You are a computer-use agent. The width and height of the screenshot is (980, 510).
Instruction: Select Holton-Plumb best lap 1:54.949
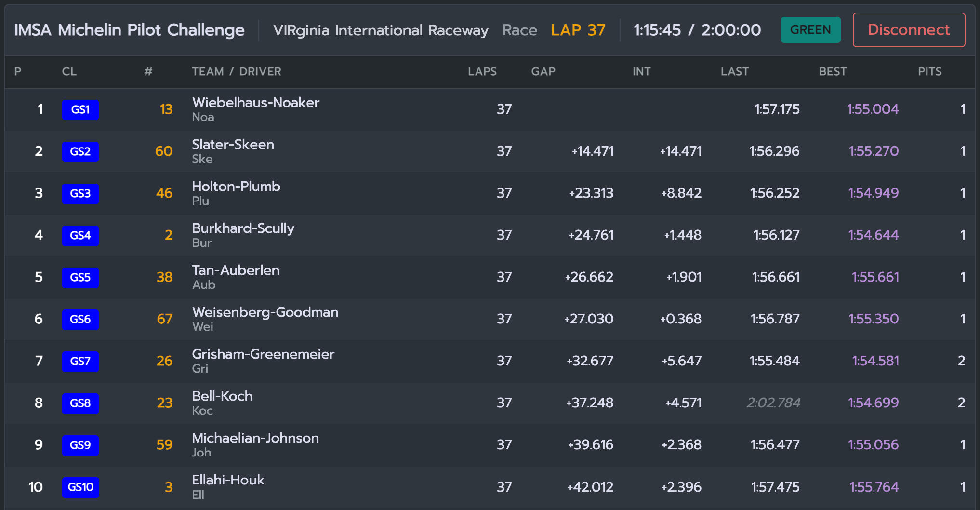tap(873, 193)
